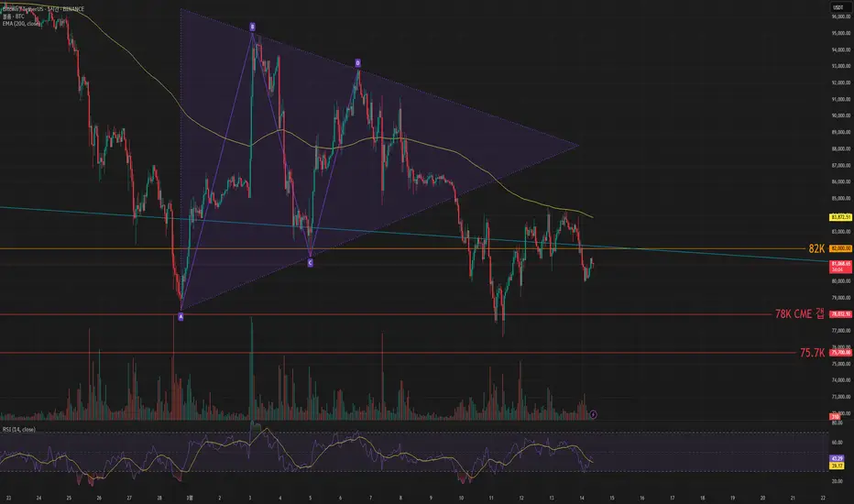The image size is (854, 504).
Task: Click the 85,000.00 price axis label
Action: click(841, 198)
